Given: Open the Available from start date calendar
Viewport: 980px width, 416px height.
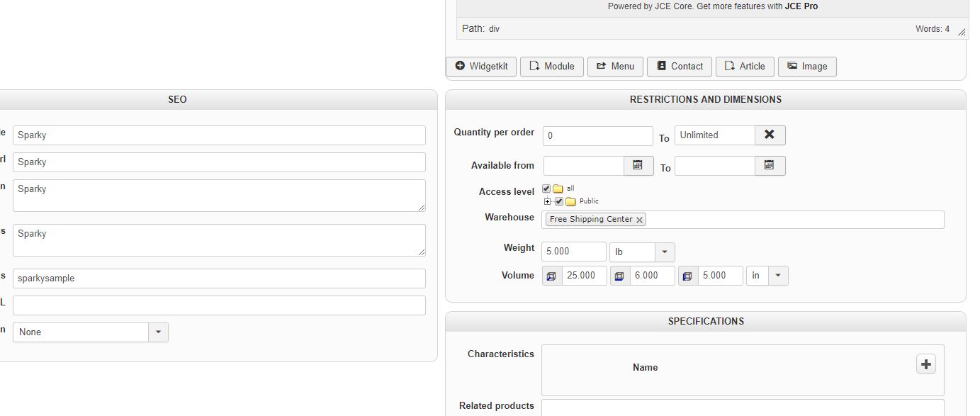Looking at the screenshot, I should click(638, 166).
